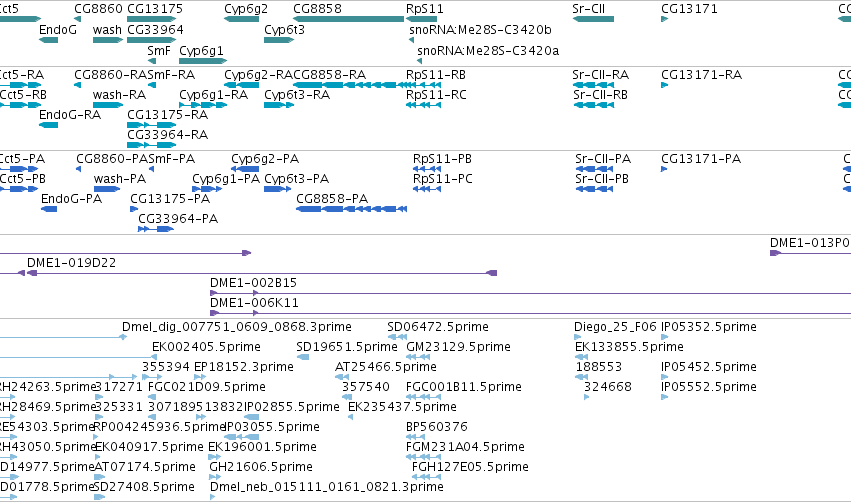Select the snoRNA:Me28S-C3420a label

click(488, 51)
